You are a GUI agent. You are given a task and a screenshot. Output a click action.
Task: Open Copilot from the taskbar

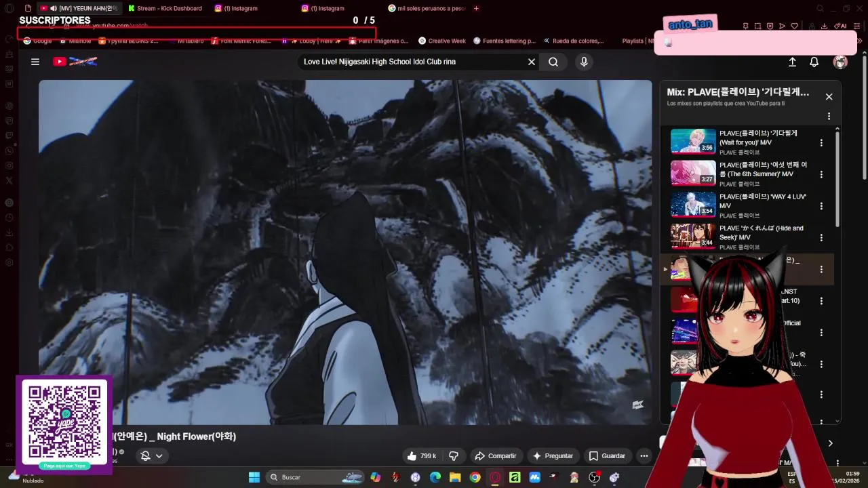pos(376,477)
